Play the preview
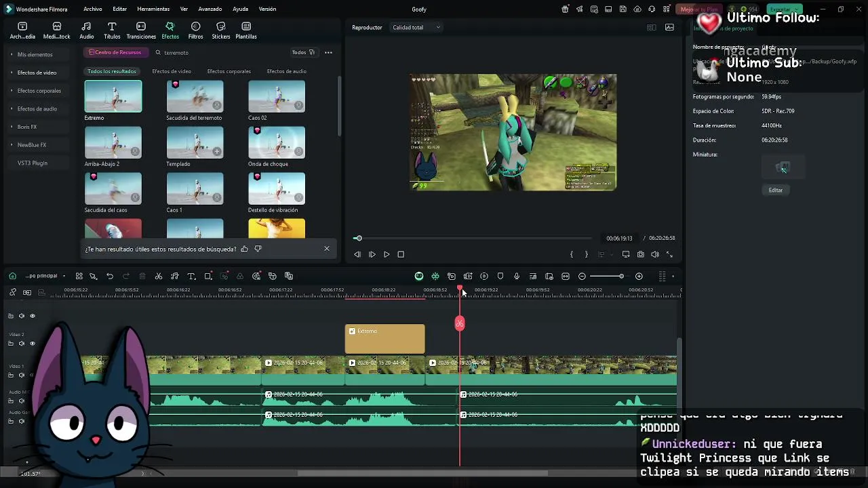 pyautogui.click(x=387, y=254)
